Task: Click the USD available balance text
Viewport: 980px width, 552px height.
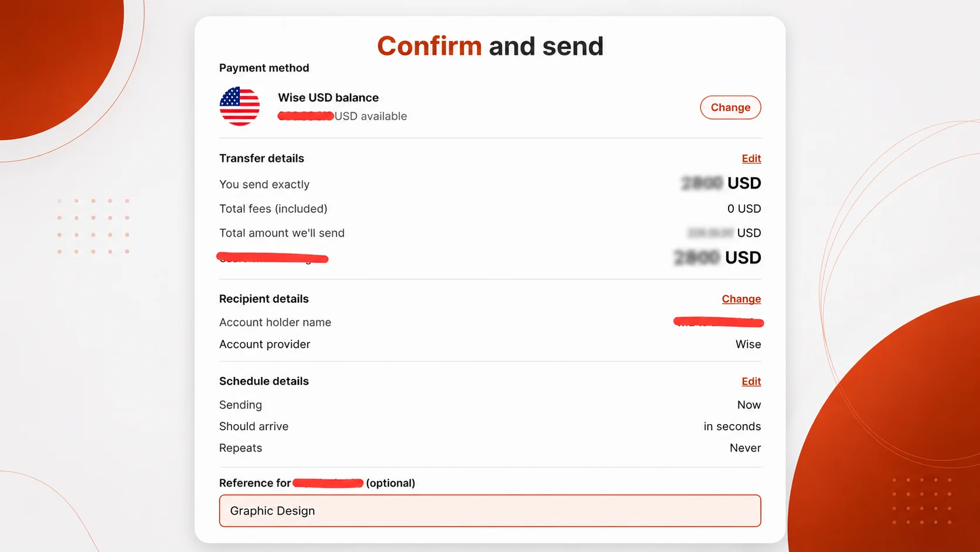Action: (342, 116)
